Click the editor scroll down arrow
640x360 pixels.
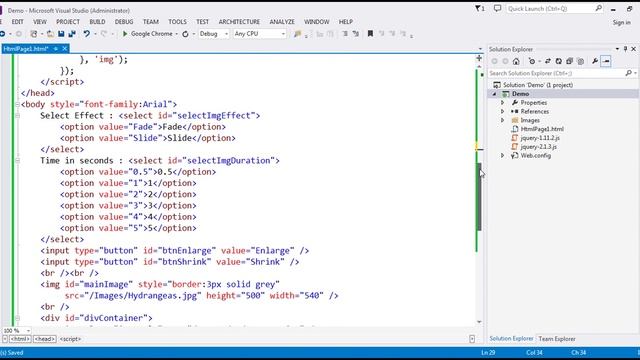tap(479, 322)
